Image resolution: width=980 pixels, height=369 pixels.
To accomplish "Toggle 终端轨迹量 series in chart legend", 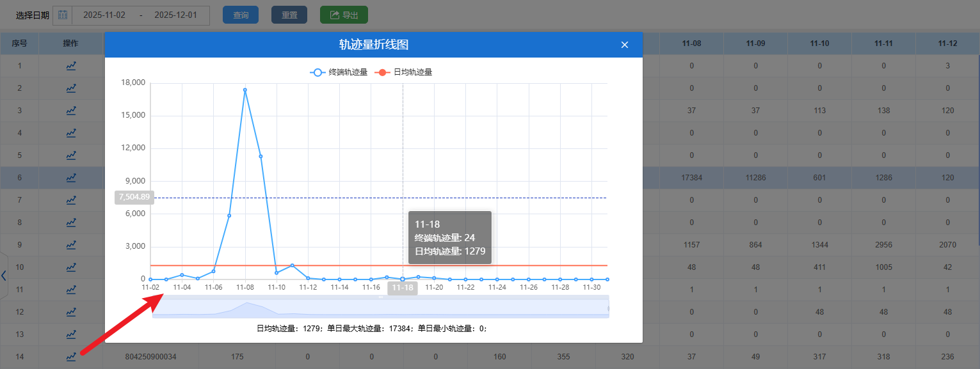I will (x=339, y=72).
